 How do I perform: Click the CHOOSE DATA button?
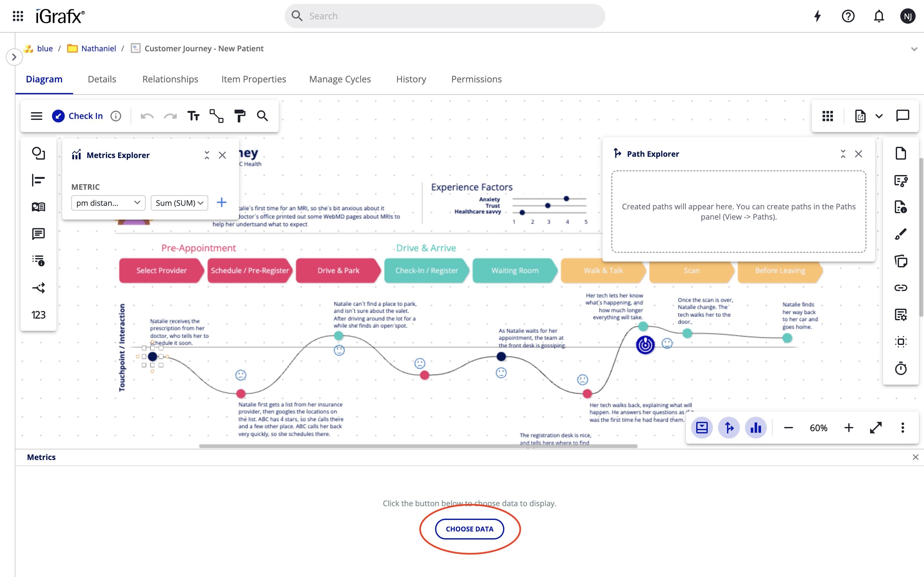(x=469, y=529)
